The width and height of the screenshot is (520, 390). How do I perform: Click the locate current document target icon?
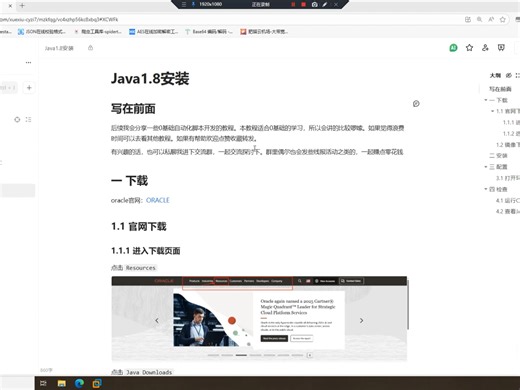click(x=17, y=119)
